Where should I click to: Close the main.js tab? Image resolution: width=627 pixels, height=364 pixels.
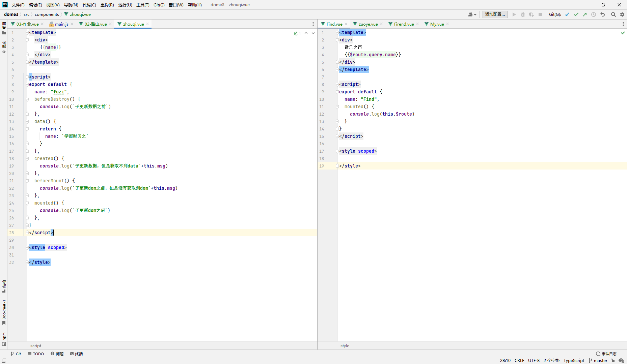coord(72,24)
